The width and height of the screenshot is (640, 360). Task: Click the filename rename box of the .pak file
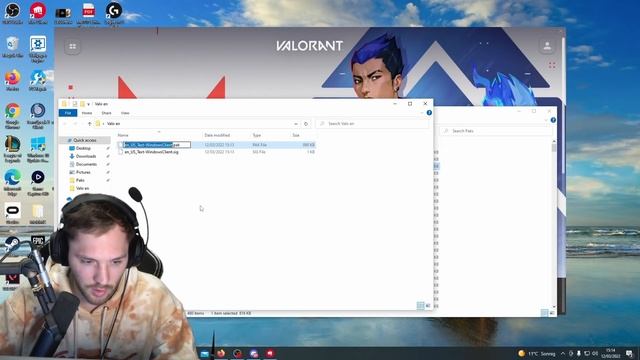click(157, 145)
